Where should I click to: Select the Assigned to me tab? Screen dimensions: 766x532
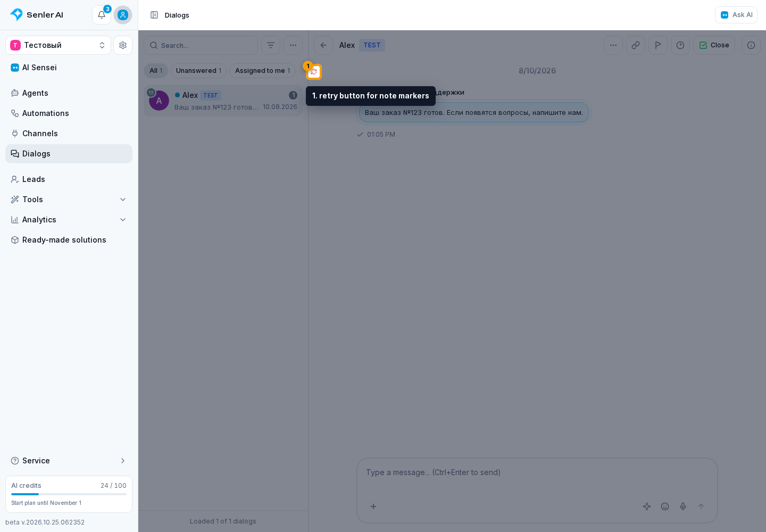[262, 71]
